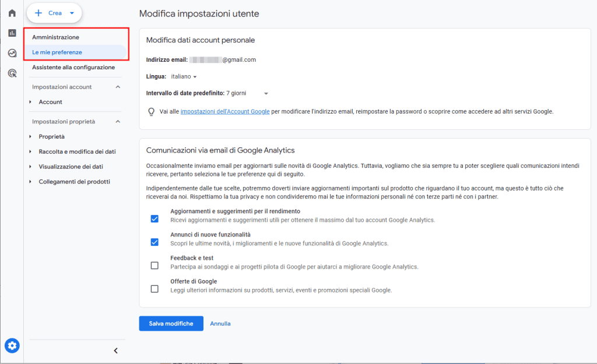597x364 pixels.
Task: Collapse the Impostazioni proprietà section
Action: pyautogui.click(x=118, y=122)
